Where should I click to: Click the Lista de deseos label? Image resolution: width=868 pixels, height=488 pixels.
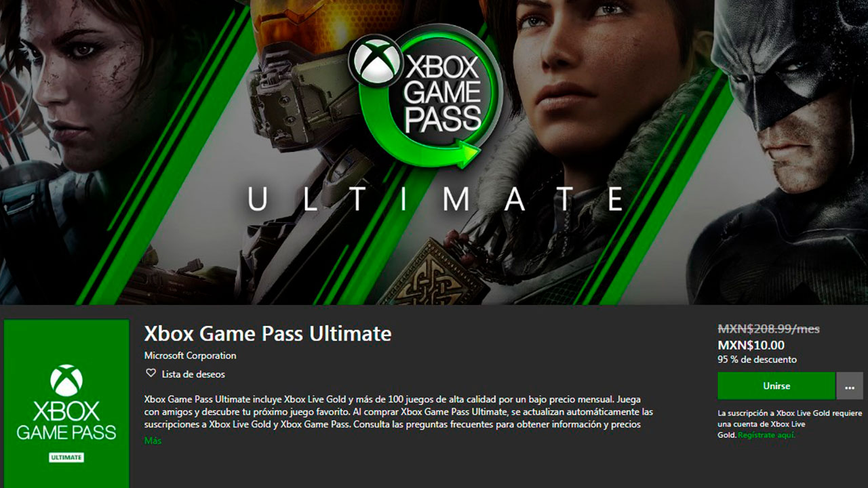tap(193, 374)
